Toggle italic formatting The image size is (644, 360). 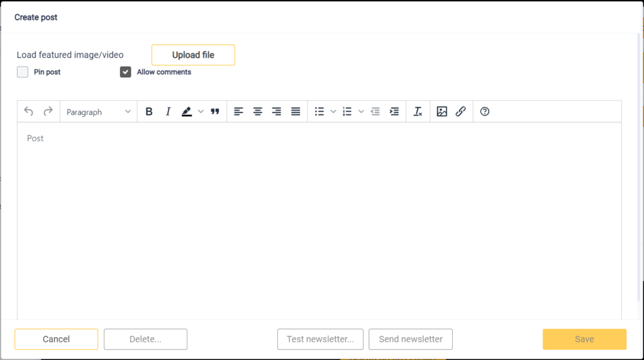coord(167,111)
